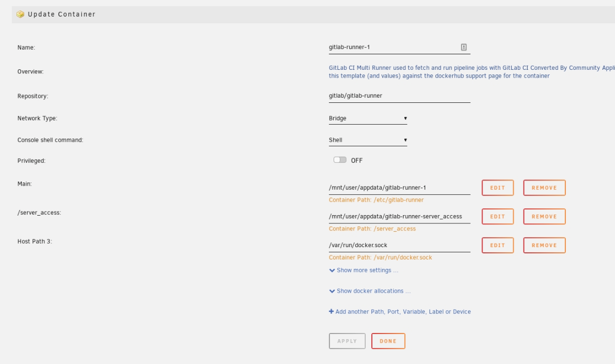Focus the Repository input field
Screen dimensions: 615x364
(399, 96)
